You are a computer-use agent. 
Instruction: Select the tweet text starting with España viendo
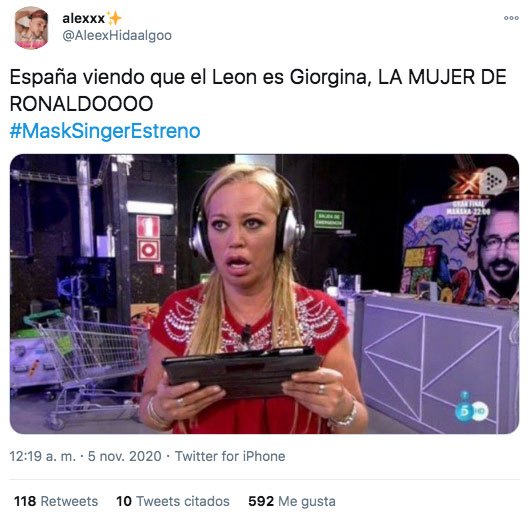coord(258,90)
